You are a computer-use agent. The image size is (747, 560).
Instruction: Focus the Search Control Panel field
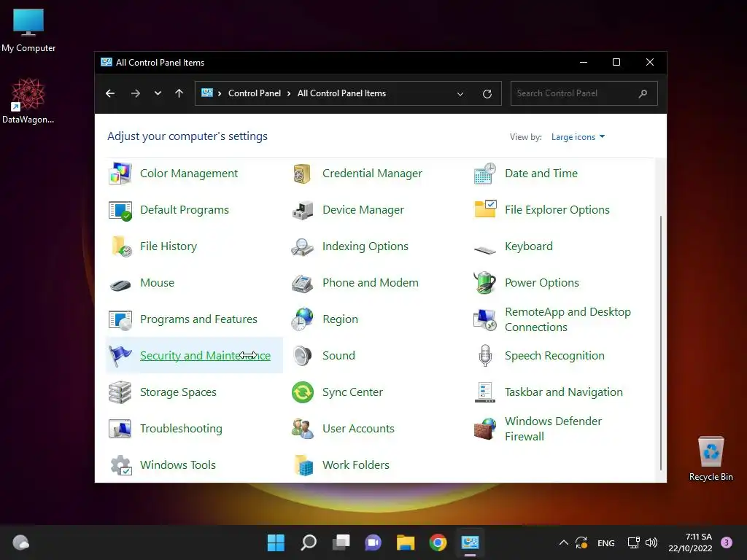584,93
